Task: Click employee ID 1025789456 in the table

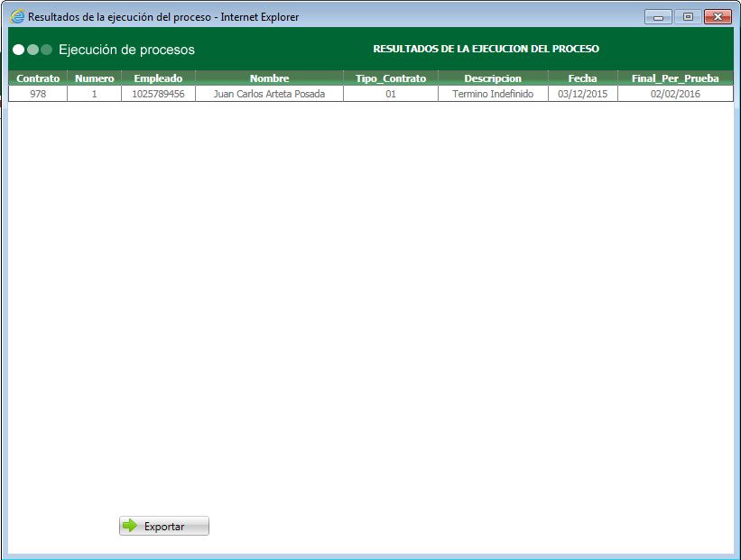Action: (x=158, y=93)
